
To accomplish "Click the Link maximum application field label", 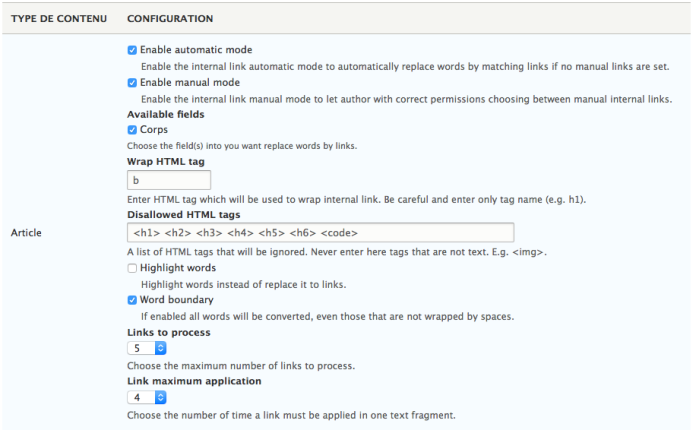I will tap(194, 381).
